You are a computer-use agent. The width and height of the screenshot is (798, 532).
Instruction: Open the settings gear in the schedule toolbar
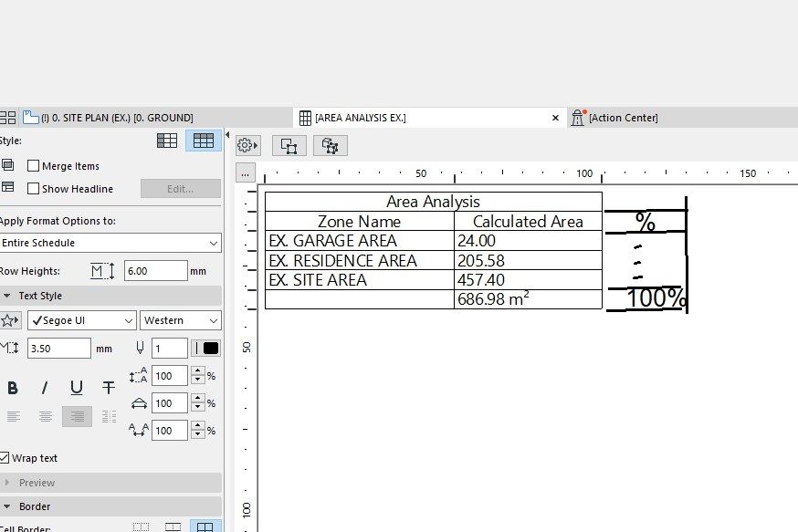coord(245,145)
